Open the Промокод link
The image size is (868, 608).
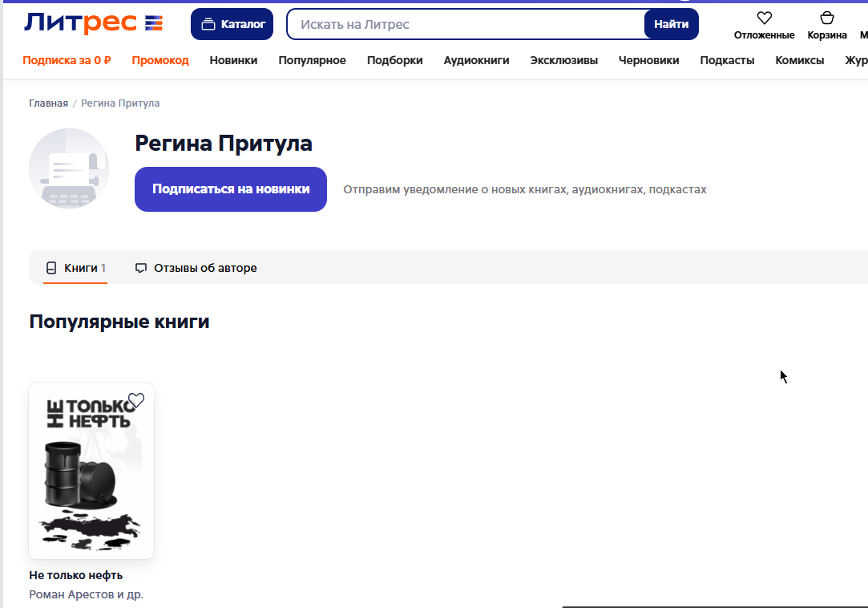160,60
